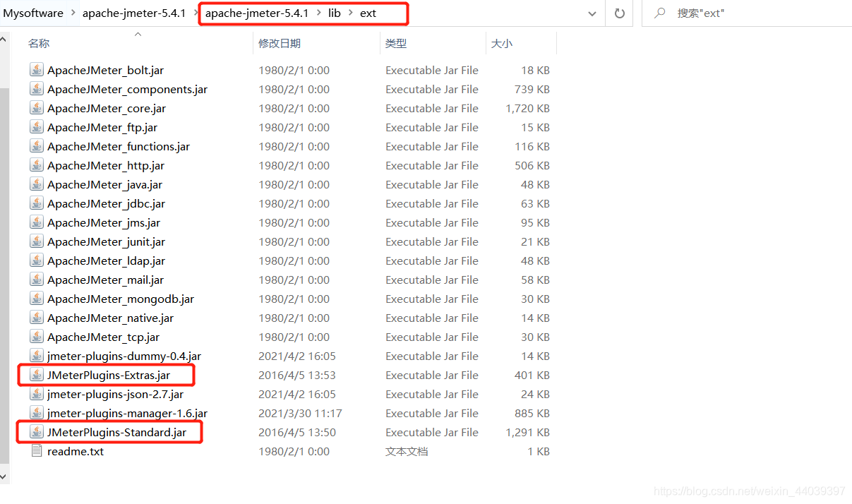The image size is (852, 504).
Task: Select the ApacheJMeter_ldap.jar file icon
Action: (37, 260)
